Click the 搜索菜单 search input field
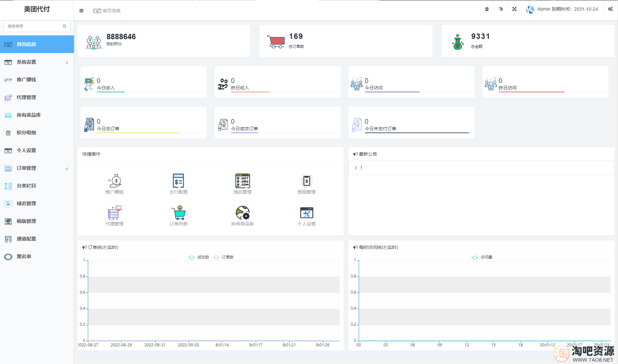 pyautogui.click(x=37, y=26)
